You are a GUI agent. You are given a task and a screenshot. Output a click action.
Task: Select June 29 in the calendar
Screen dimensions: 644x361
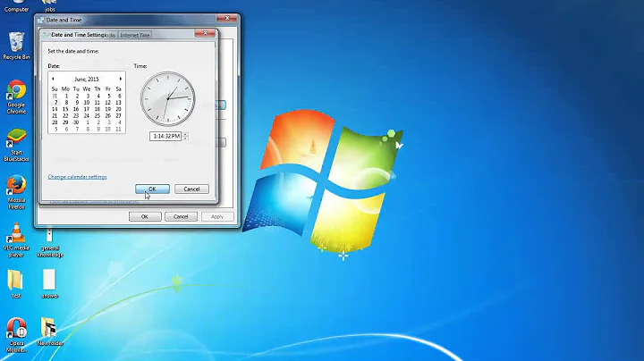tap(65, 122)
